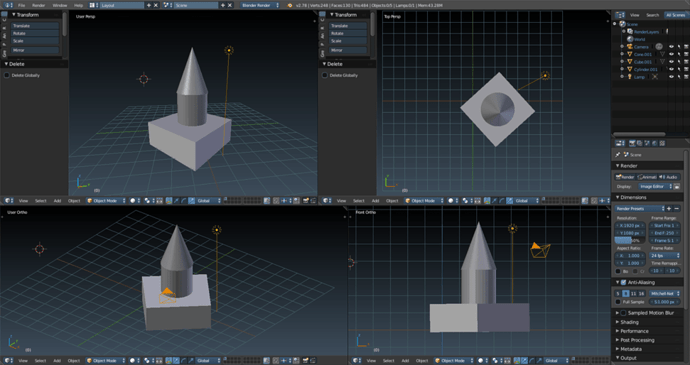Click Cylinder.001 mesh icon in outliner
This screenshot has width=690, height=365.
click(630, 69)
